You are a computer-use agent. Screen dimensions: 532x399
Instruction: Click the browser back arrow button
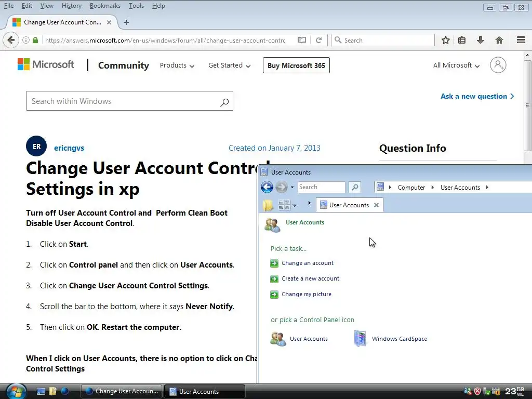pyautogui.click(x=11, y=40)
